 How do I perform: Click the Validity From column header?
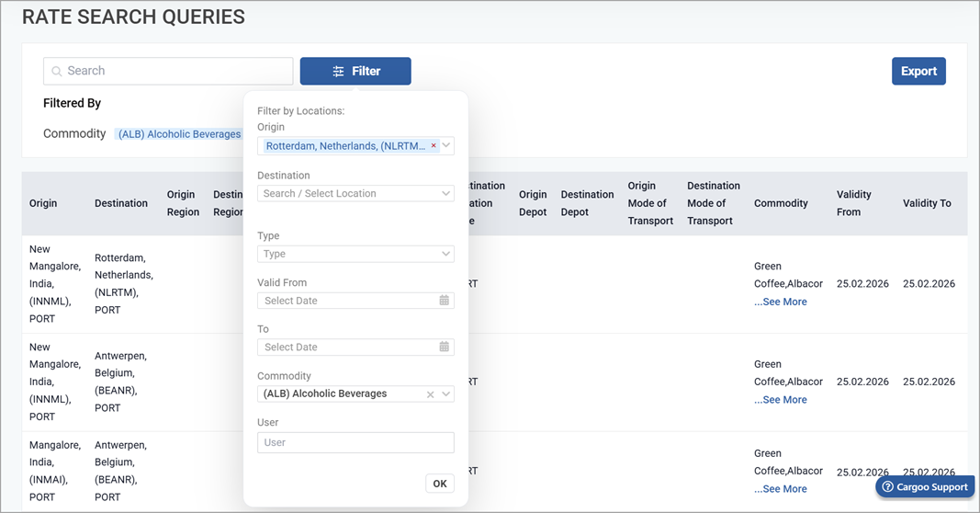point(853,203)
